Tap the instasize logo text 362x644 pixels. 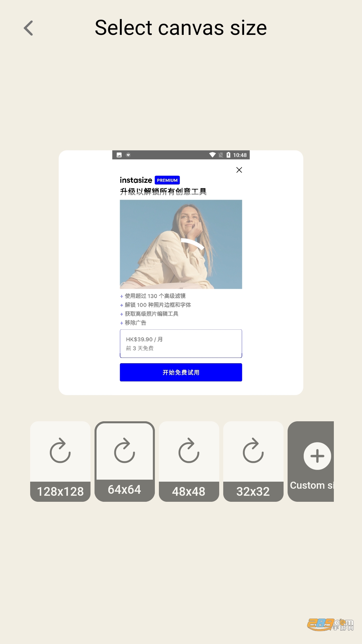click(136, 180)
